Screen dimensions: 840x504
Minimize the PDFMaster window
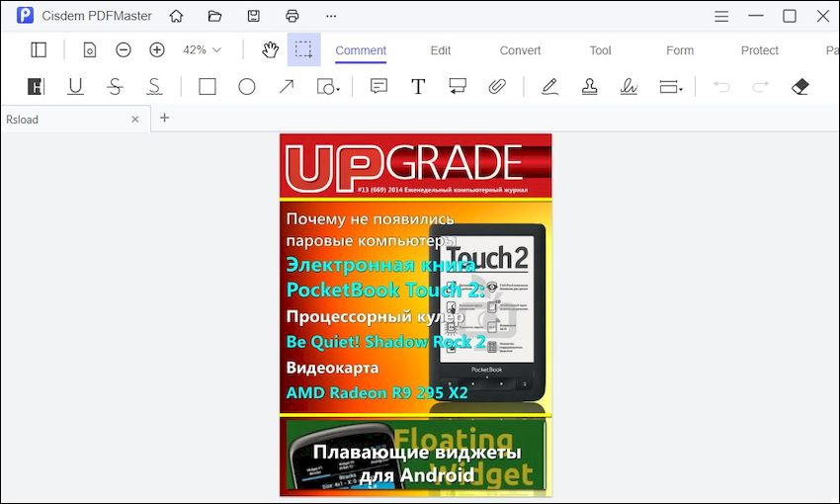[755, 16]
